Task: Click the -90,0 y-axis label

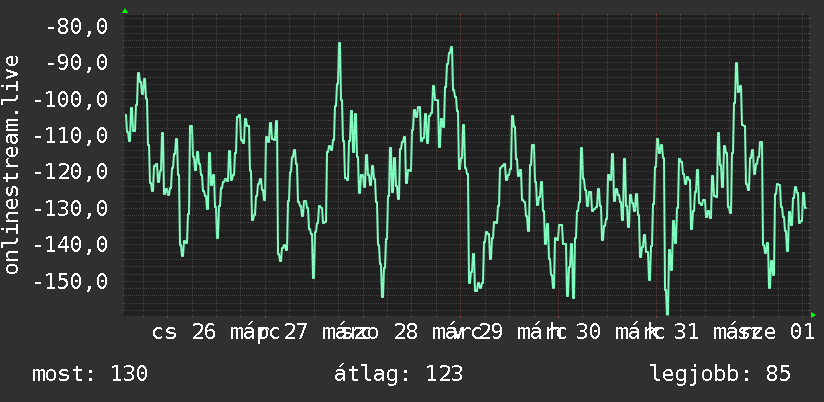Action: coord(77,63)
